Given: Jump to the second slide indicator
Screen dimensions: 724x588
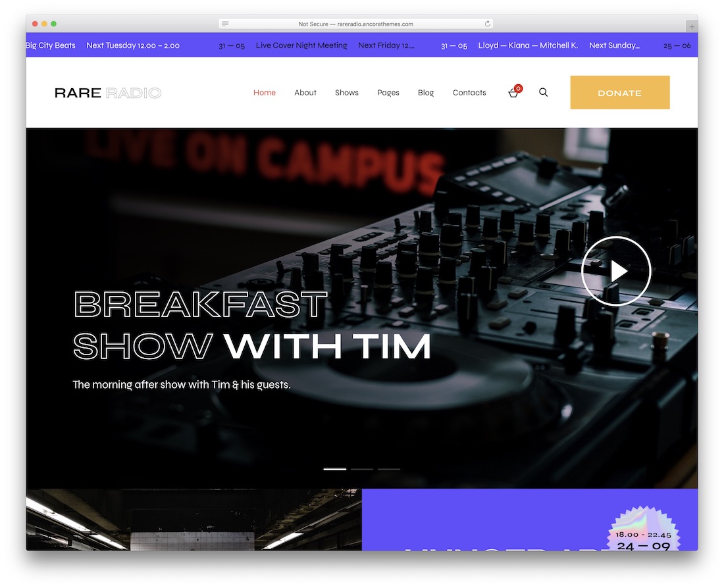Looking at the screenshot, I should [362, 469].
